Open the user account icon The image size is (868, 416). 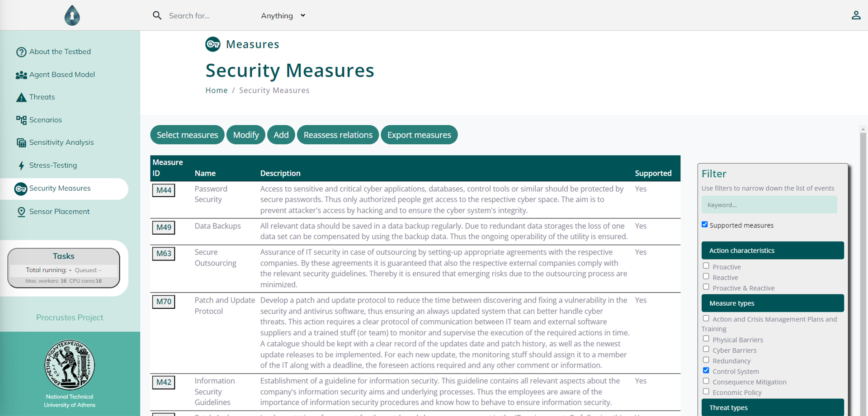point(856,15)
